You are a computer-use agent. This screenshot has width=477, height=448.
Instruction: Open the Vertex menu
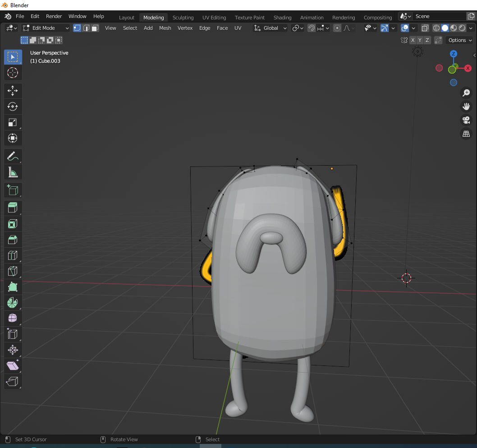point(185,28)
